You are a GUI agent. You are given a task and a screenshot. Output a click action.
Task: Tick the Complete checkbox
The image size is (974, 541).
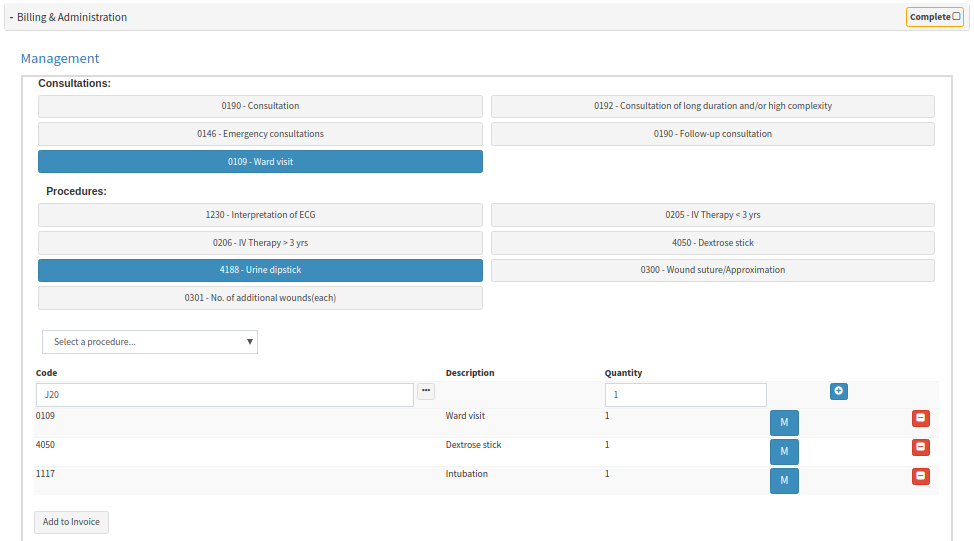[x=956, y=16]
